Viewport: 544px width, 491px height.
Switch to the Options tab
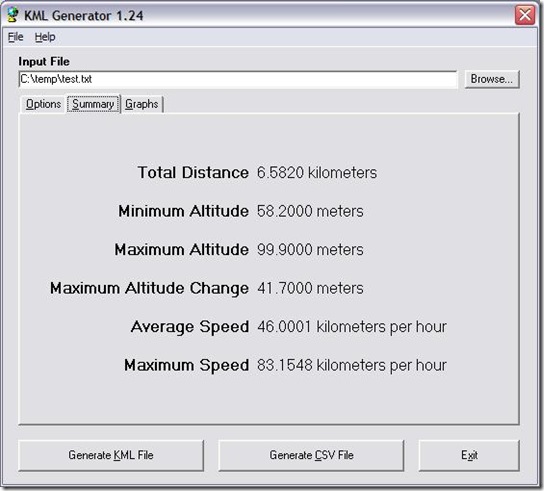(x=43, y=104)
